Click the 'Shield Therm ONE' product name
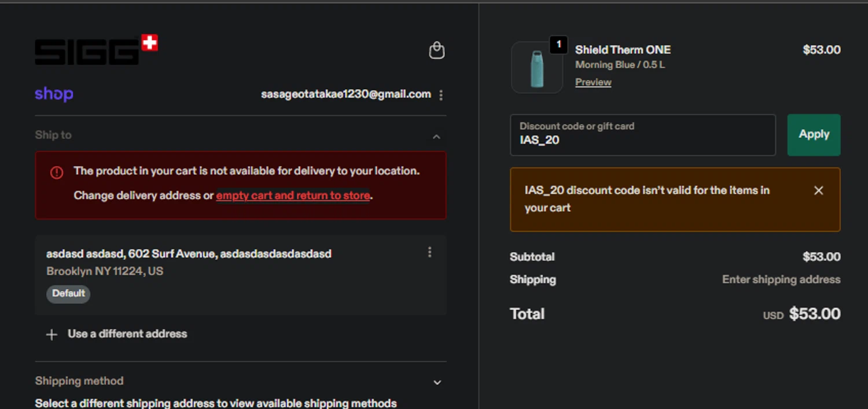The image size is (868, 409). tap(623, 50)
